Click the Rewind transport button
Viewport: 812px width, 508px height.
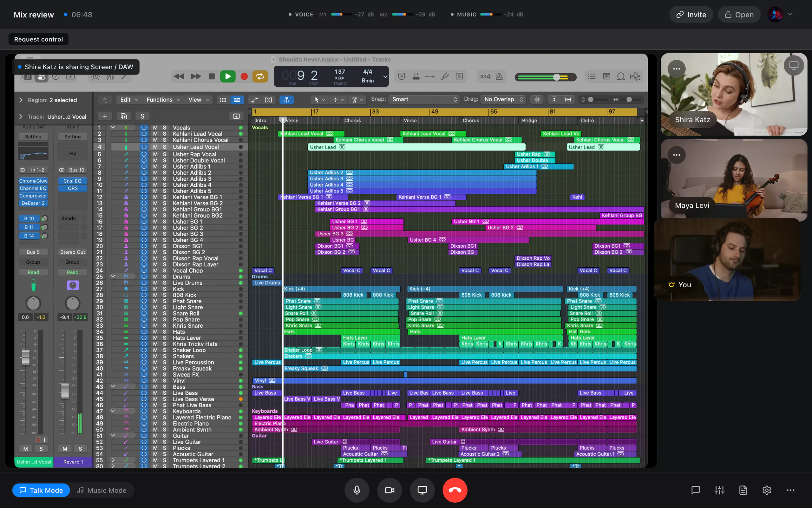point(179,77)
